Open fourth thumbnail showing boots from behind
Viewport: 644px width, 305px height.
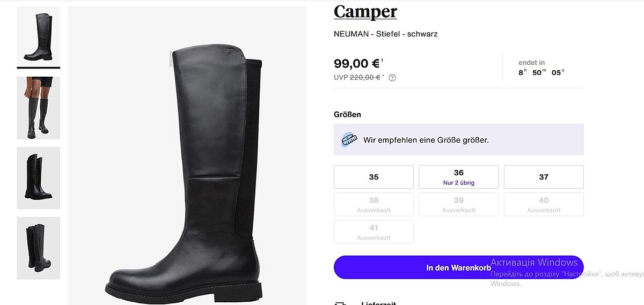(39, 248)
